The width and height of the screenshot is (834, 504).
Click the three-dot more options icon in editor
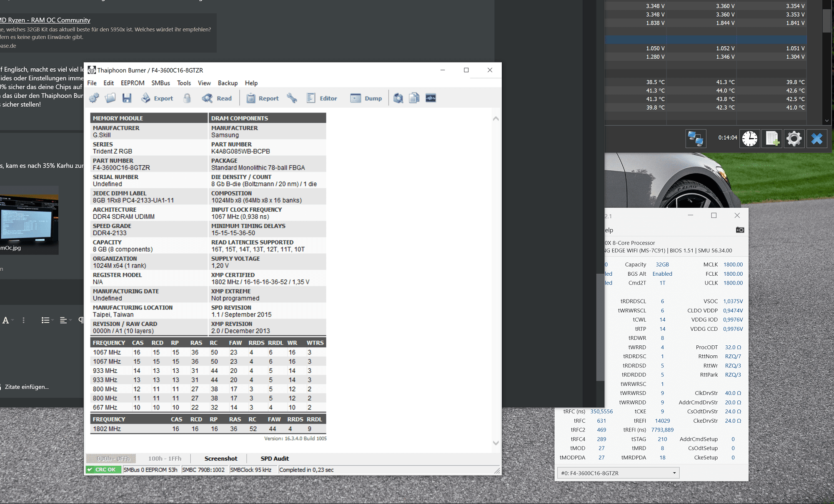click(24, 320)
